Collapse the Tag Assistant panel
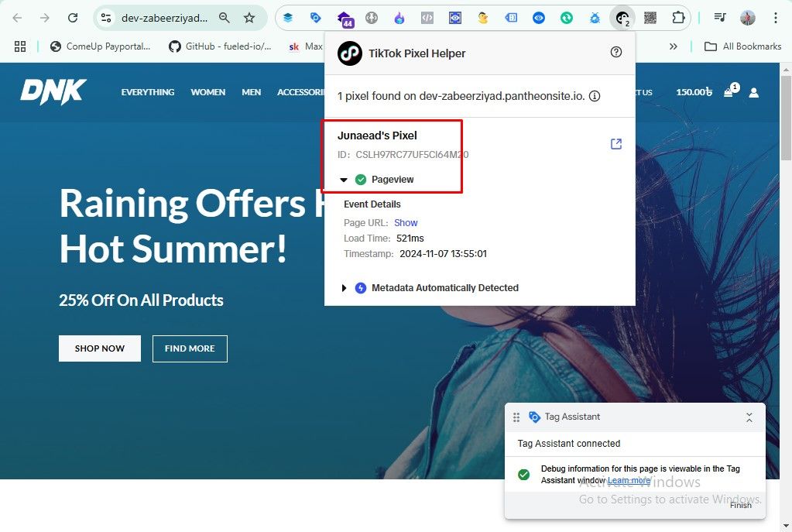792x532 pixels. tap(749, 417)
